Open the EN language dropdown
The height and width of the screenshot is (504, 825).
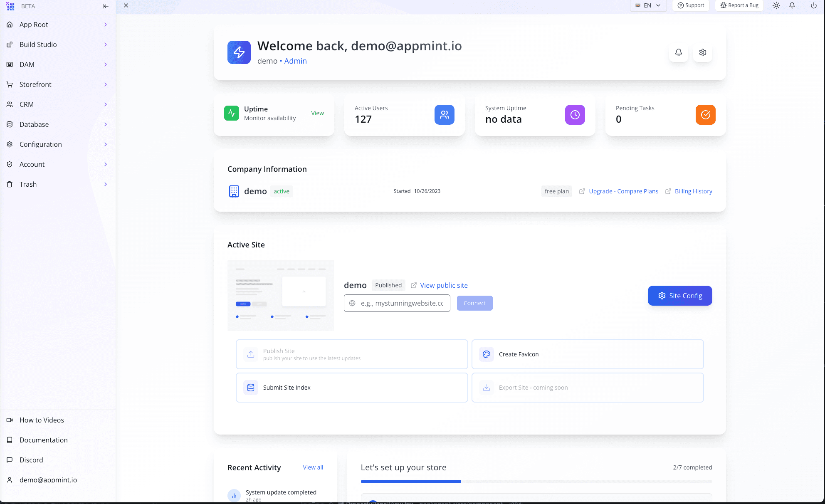[648, 5]
